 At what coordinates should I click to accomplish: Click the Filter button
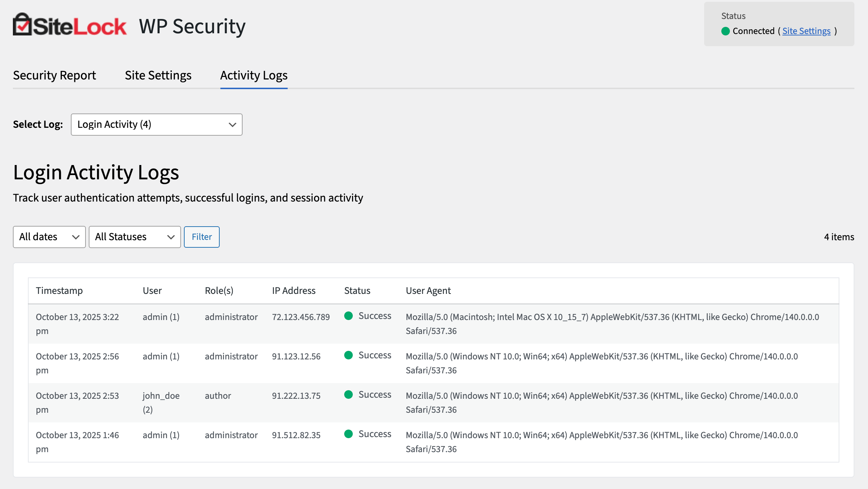point(201,237)
